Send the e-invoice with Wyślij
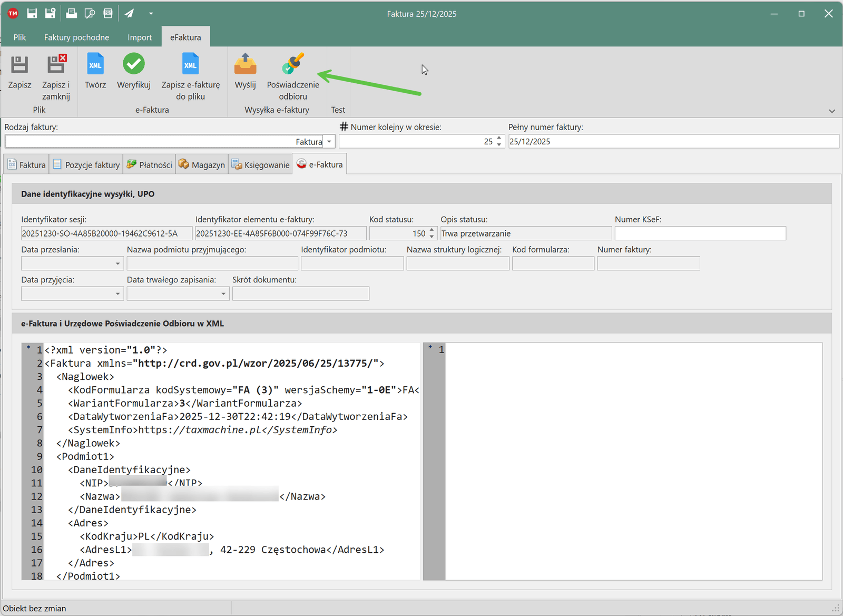The image size is (843, 616). pyautogui.click(x=245, y=64)
